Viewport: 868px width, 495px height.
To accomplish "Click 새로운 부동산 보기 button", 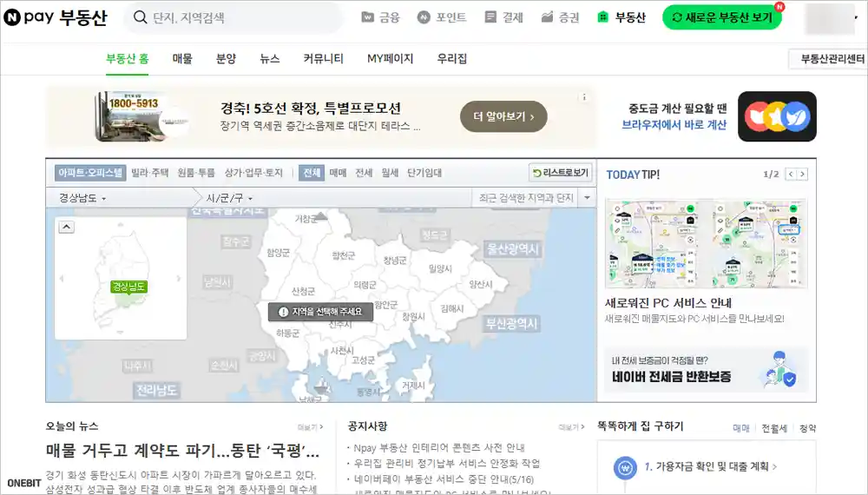I will tap(722, 17).
